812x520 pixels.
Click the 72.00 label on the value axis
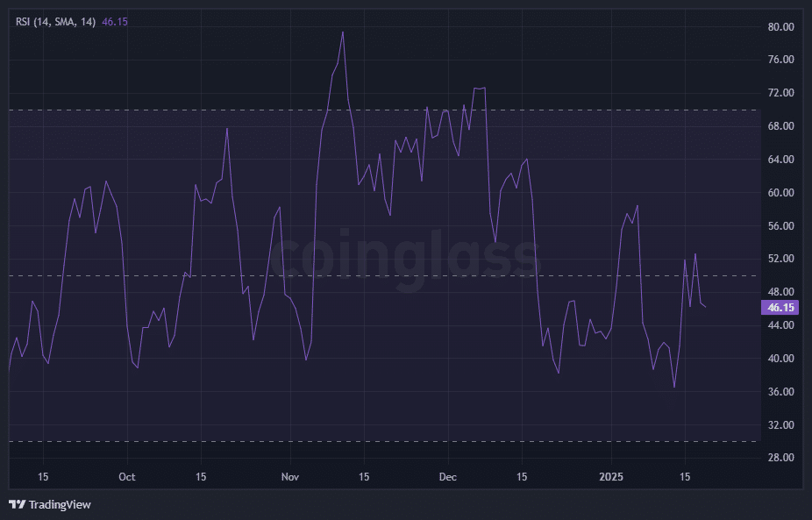[x=780, y=93]
